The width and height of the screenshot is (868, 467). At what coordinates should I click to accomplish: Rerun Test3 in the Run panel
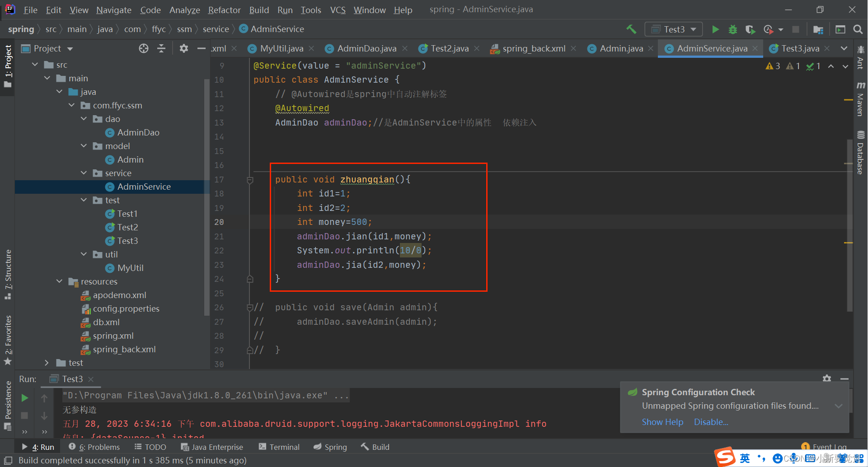(25, 398)
